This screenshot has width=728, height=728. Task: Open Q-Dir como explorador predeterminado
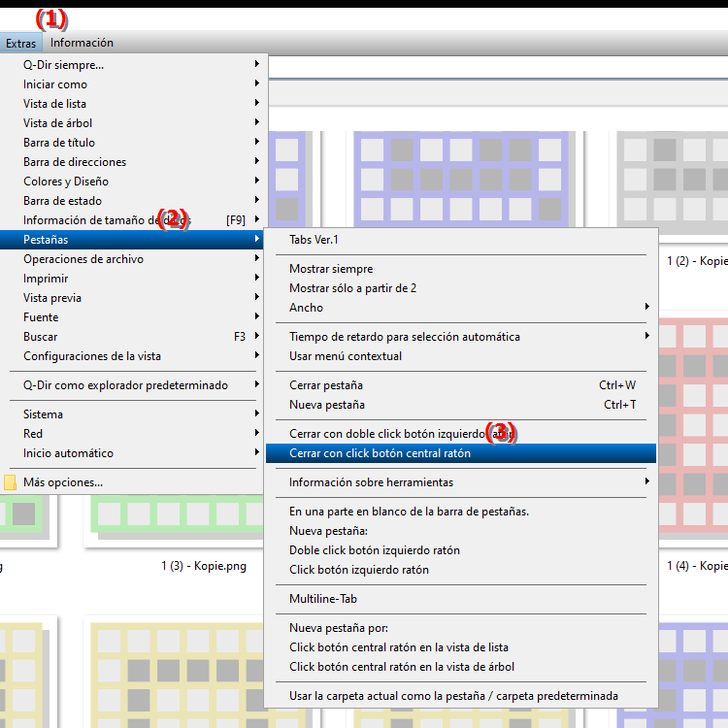pos(132,385)
